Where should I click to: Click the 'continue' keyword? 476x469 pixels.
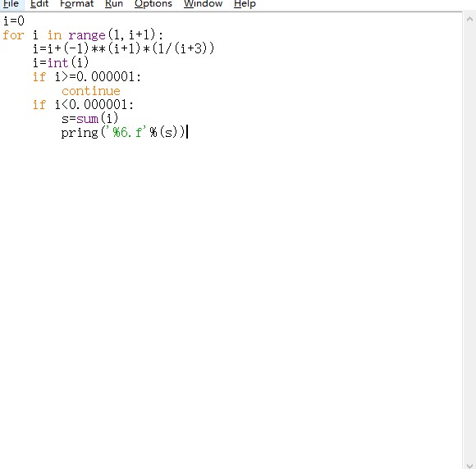click(91, 91)
